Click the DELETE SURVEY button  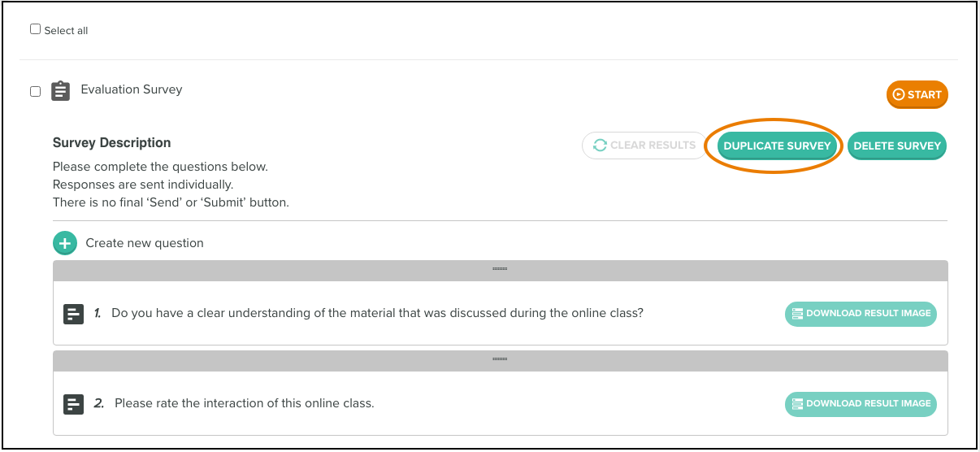pyautogui.click(x=897, y=146)
